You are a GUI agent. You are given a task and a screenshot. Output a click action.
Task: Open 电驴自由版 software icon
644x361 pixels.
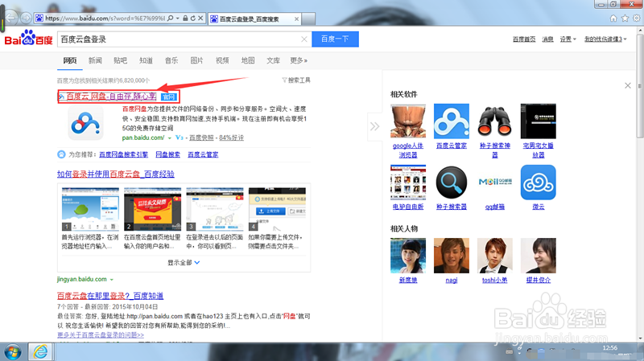(408, 183)
